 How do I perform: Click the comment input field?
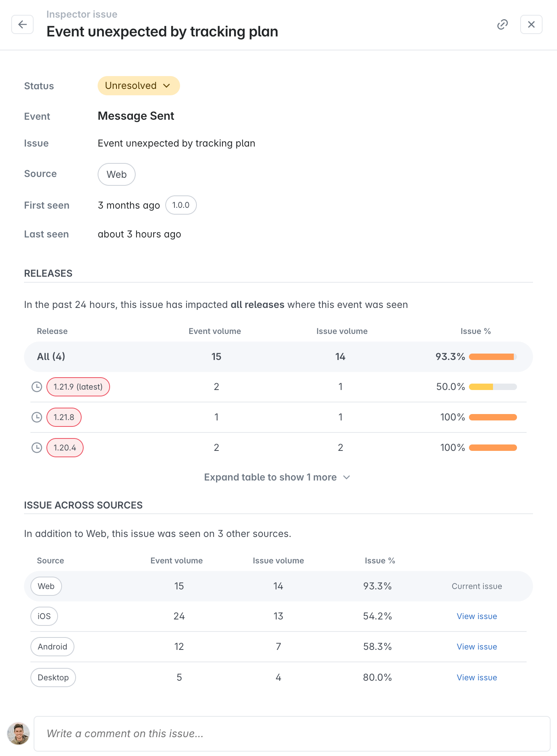[292, 734]
